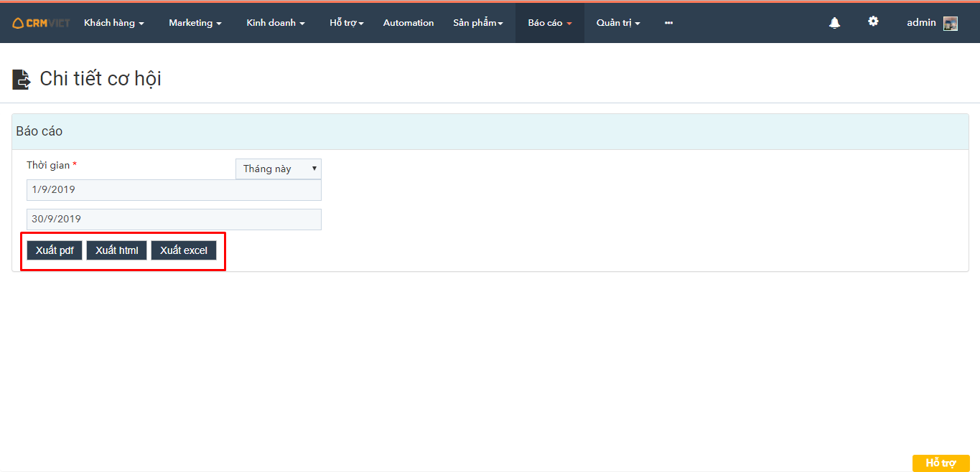
Task: Click the start date field 1/9/2019
Action: tap(174, 190)
